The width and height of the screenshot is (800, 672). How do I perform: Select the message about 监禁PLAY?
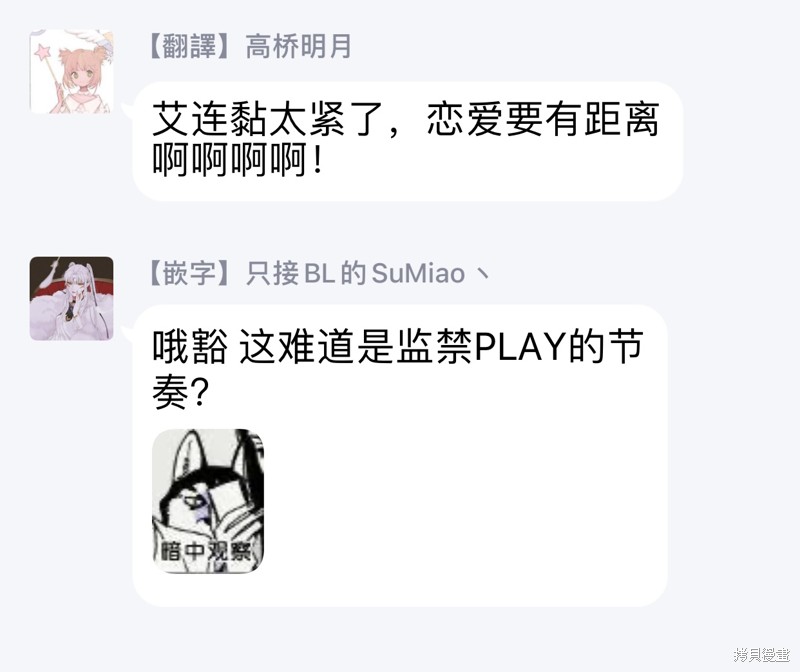(400, 455)
